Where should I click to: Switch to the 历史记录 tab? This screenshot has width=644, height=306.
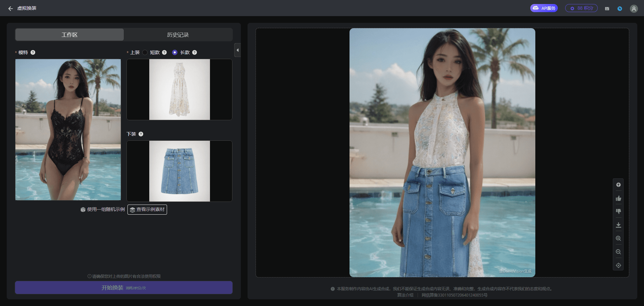[x=178, y=35]
